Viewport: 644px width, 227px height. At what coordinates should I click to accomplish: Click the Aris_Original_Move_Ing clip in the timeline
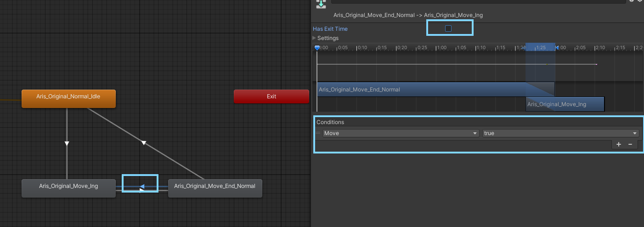click(x=565, y=104)
